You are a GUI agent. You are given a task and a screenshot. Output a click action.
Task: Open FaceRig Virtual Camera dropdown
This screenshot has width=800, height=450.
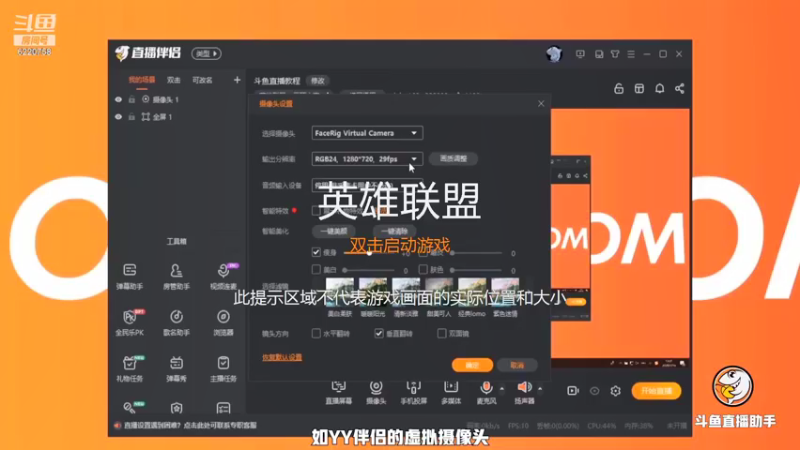[367, 133]
